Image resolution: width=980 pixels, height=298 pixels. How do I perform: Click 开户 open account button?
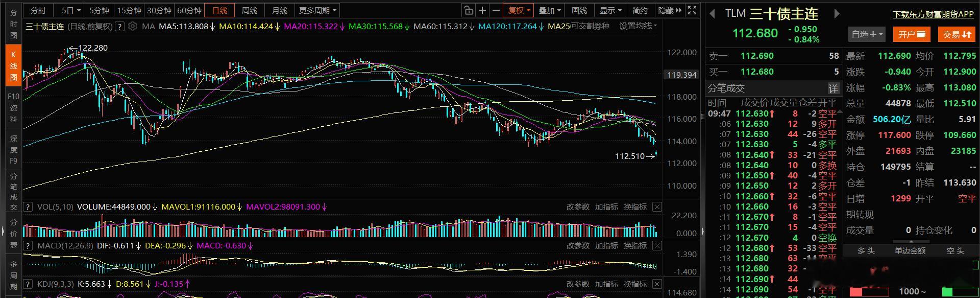912,34
